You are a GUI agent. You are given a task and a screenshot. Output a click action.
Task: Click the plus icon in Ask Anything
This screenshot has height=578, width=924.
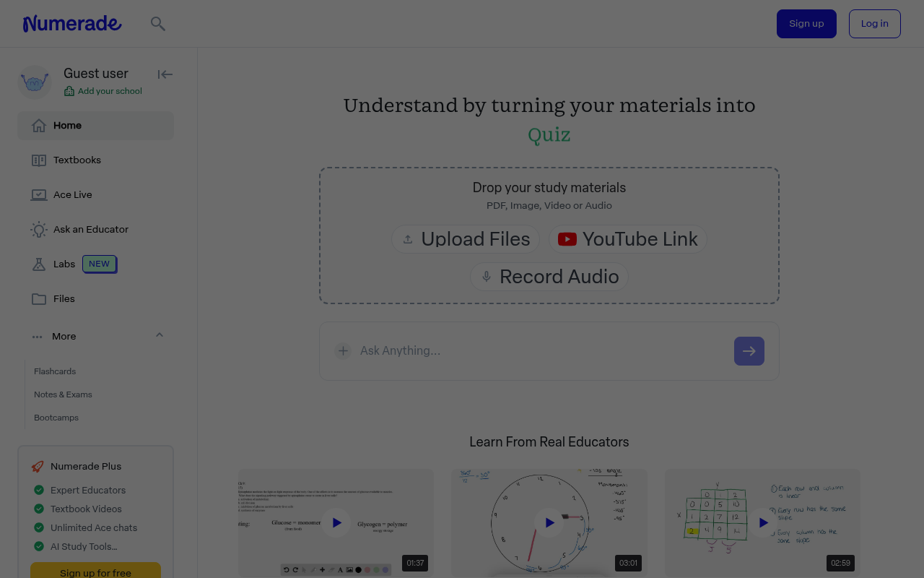click(x=343, y=351)
